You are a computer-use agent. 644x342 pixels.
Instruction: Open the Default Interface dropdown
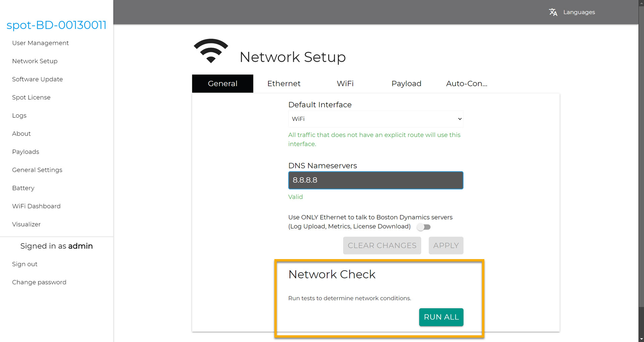point(375,119)
